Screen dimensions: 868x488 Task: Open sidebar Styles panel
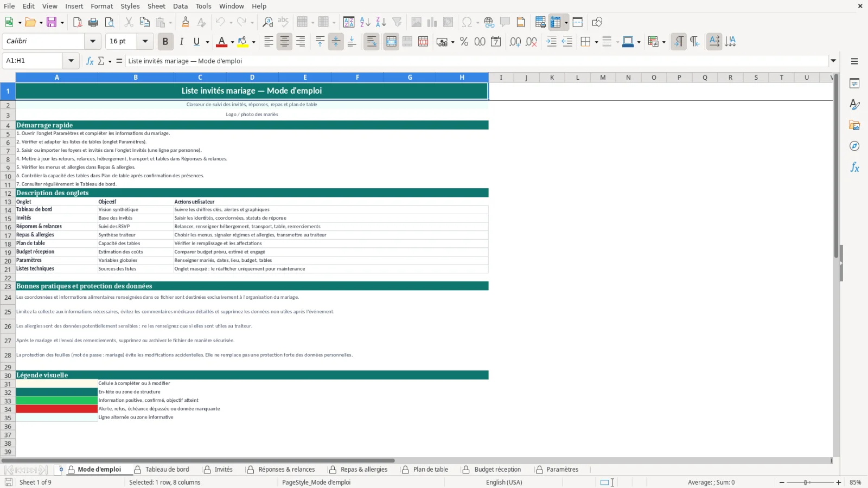point(854,104)
